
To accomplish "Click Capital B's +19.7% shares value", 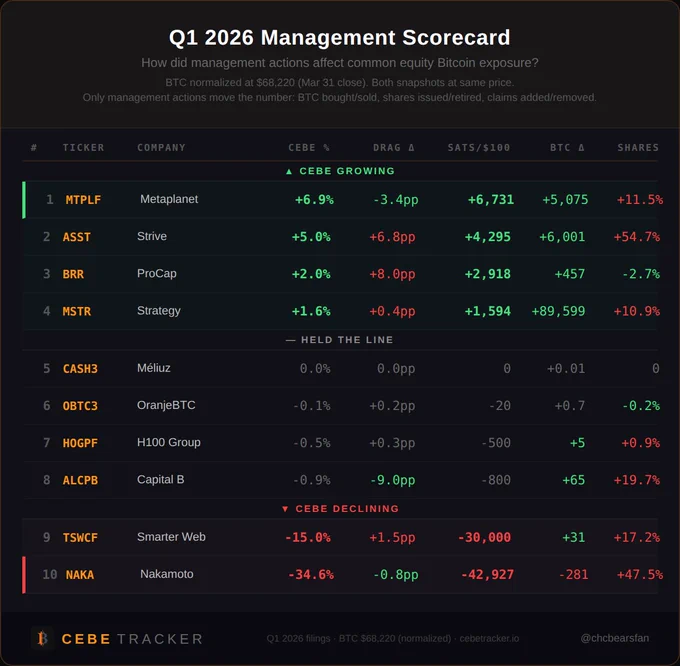I will pos(636,480).
